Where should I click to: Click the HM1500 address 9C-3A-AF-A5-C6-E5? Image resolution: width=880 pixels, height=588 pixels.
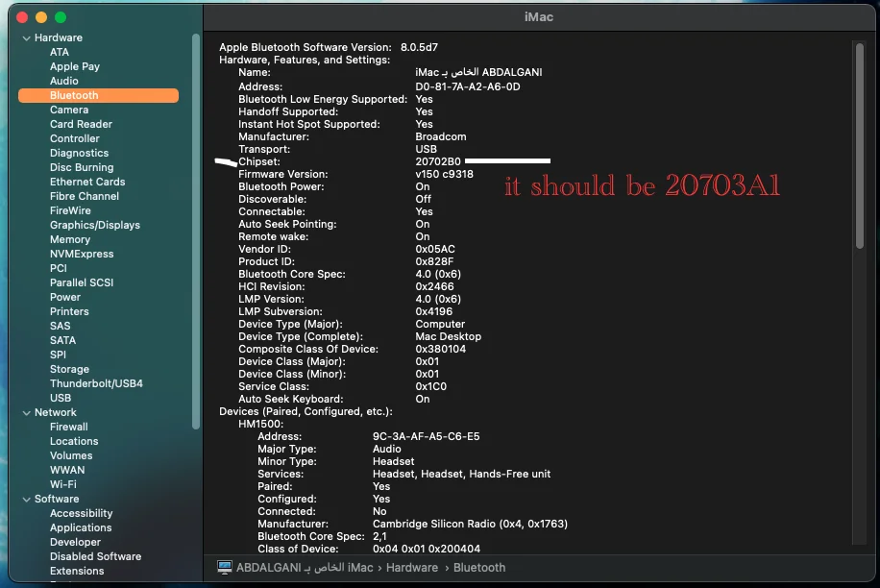(x=426, y=436)
